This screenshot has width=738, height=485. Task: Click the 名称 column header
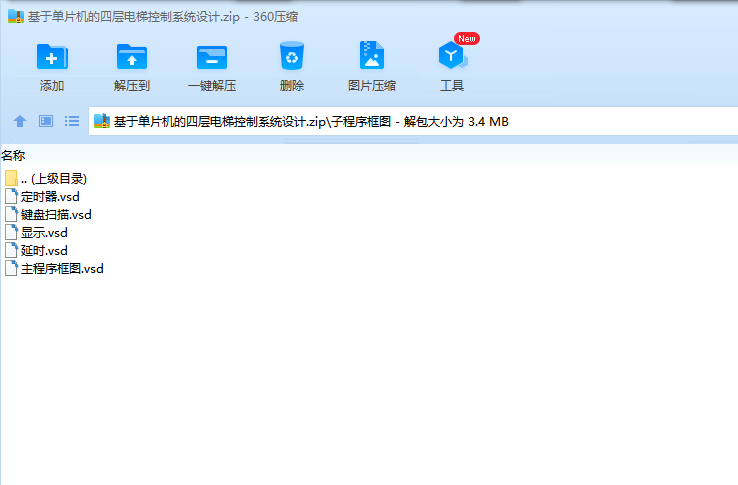[x=13, y=155]
